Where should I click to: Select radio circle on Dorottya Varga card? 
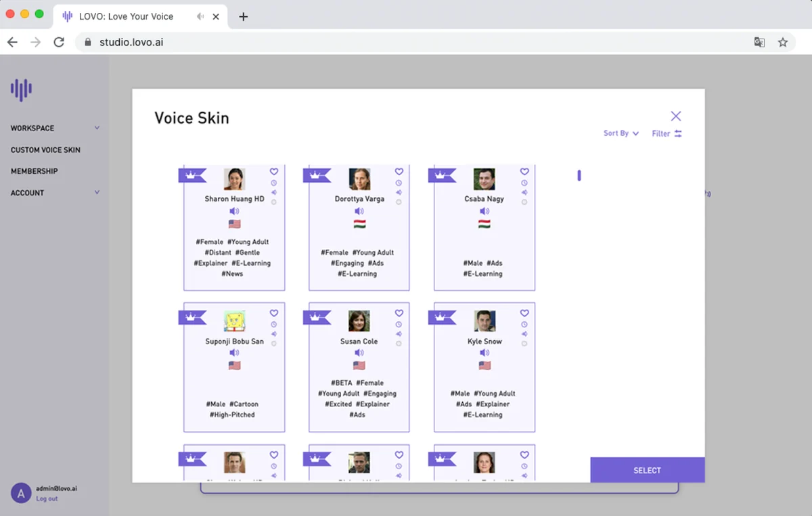tap(399, 202)
